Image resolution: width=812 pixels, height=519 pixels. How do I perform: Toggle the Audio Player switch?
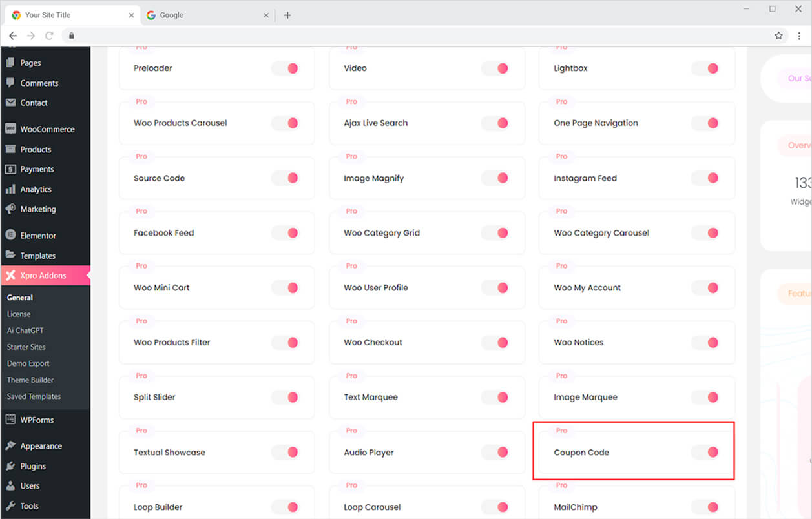coord(495,453)
